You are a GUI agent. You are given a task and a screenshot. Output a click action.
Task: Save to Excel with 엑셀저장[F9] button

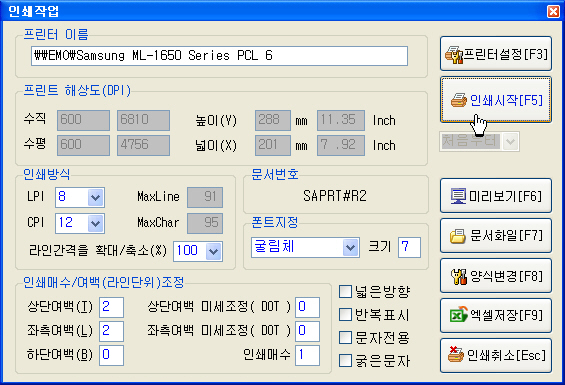click(x=496, y=316)
